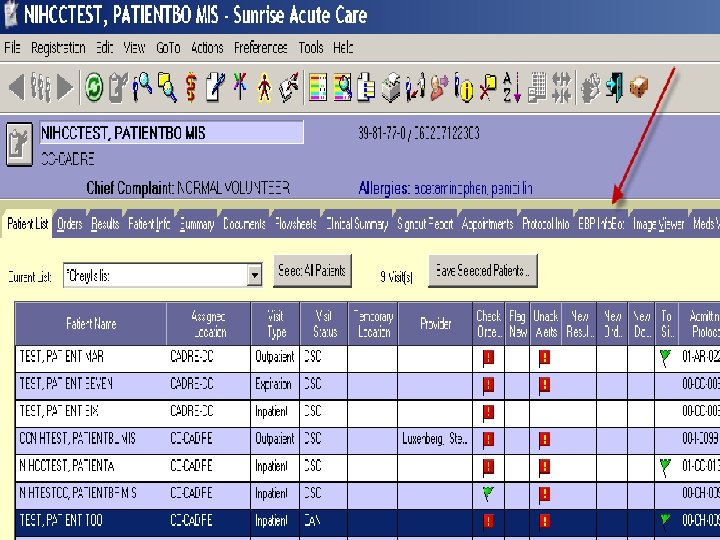720x540 pixels.
Task: Click the Select All Patients button
Action: (x=312, y=271)
